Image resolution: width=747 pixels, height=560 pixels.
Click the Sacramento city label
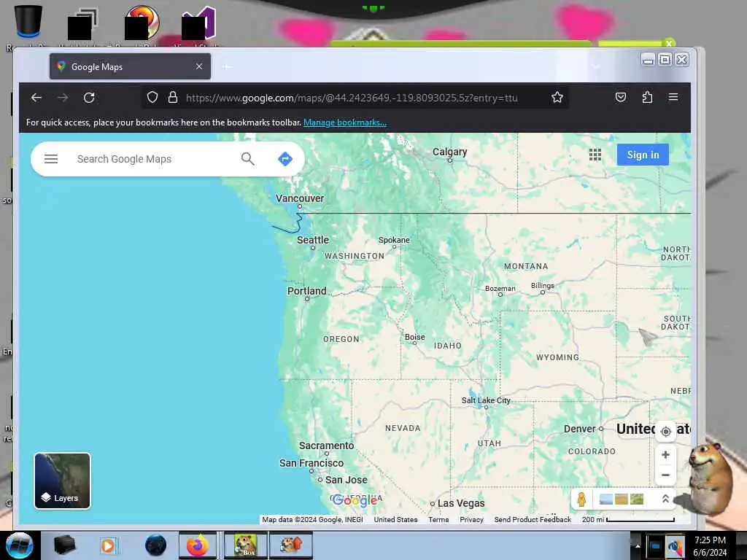[x=326, y=446]
